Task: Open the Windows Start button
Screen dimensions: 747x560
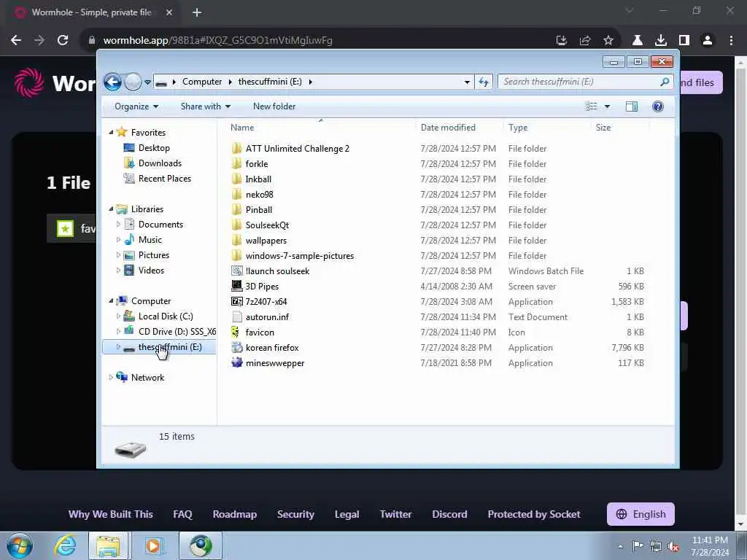Action: [20, 546]
